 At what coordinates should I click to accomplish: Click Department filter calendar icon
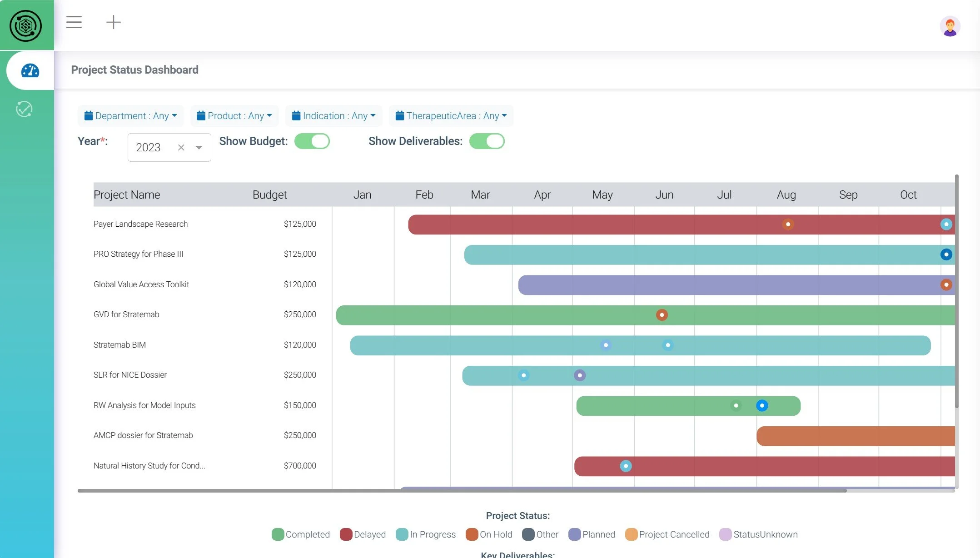[89, 116]
